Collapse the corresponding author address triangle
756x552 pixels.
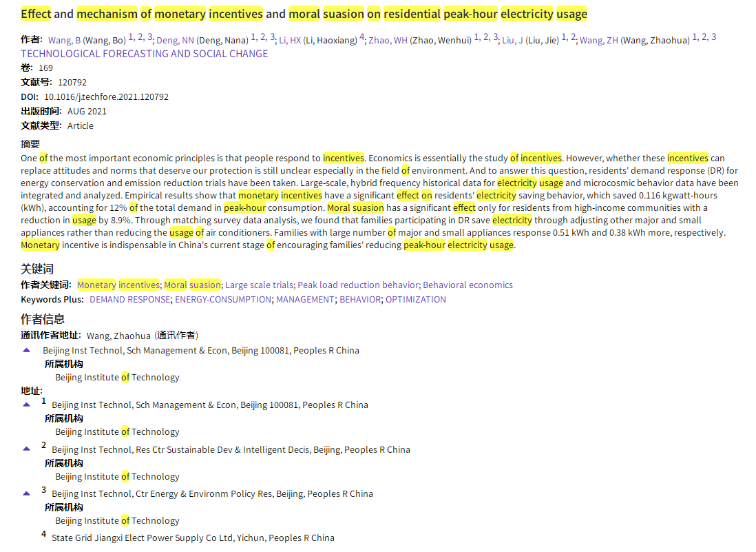click(27, 350)
